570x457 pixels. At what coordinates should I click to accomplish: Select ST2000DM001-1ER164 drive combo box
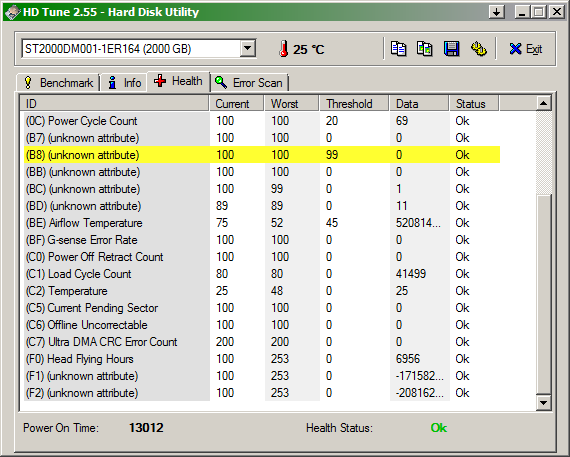point(139,48)
